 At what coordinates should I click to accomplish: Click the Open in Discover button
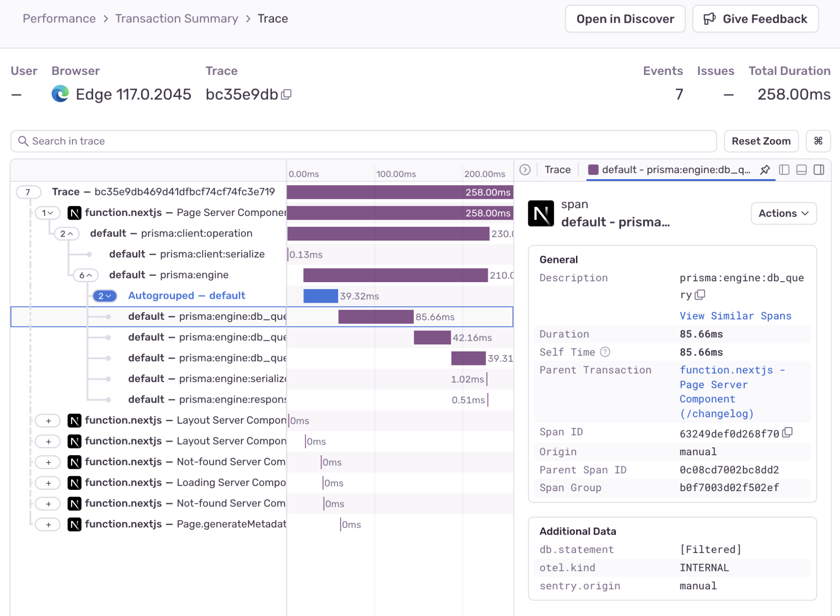point(625,19)
